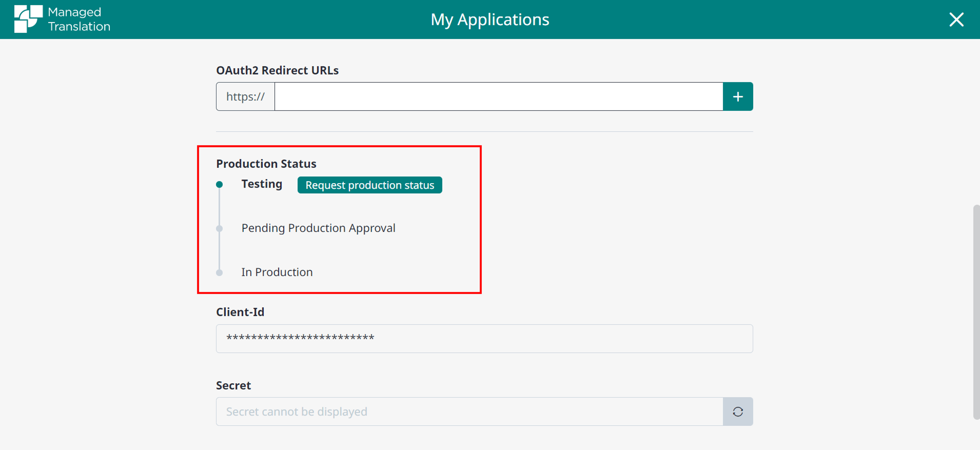Click the OAuth2 Redirect URLs label
Screen dimensions: 980x450
click(x=277, y=70)
